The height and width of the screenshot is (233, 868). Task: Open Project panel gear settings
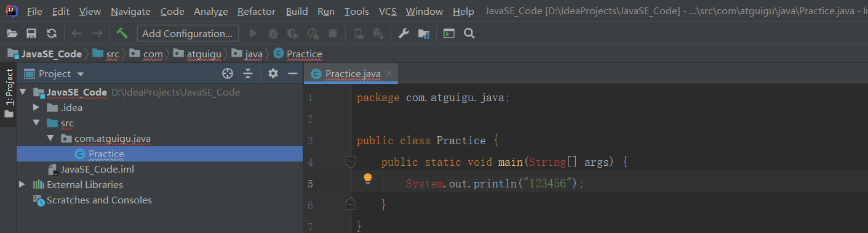coord(273,74)
